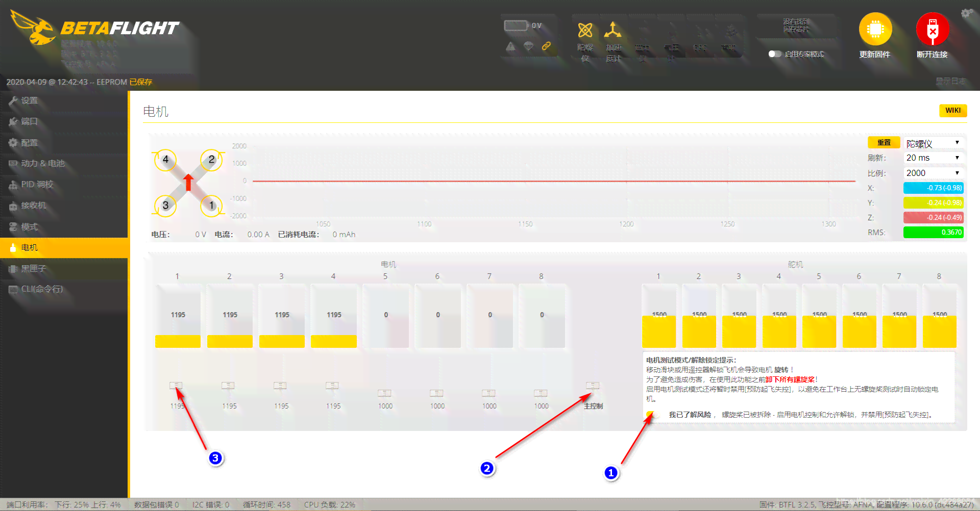Click the 断开连接 label
Viewport: 980px width, 511px height.
[932, 54]
